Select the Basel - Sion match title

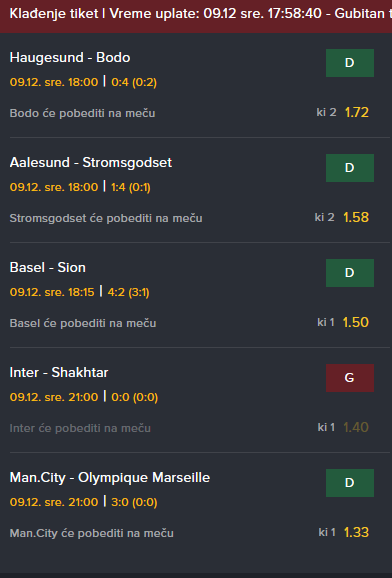48,268
